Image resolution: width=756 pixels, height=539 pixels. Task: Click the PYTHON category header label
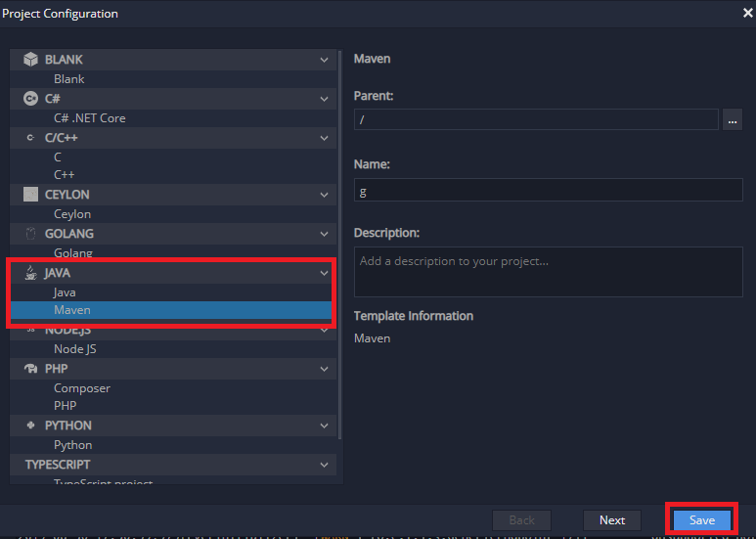[x=68, y=426]
